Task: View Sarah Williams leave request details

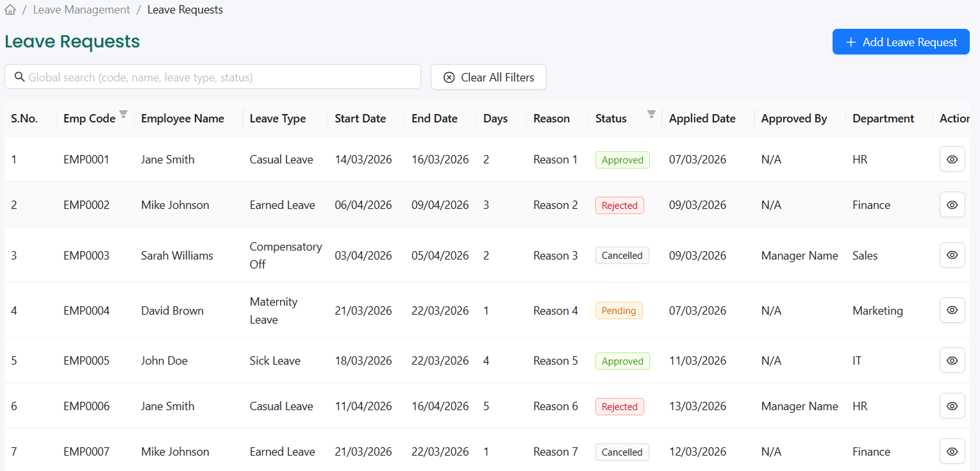Action: pyautogui.click(x=952, y=255)
